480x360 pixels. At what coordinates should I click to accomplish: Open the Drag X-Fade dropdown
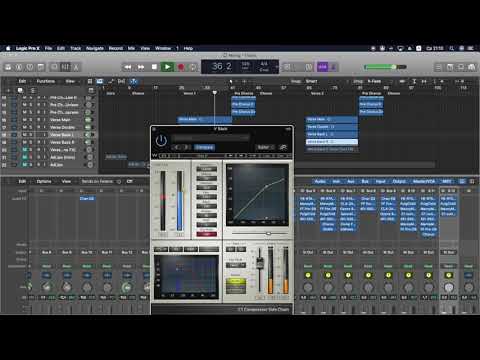coord(374,81)
